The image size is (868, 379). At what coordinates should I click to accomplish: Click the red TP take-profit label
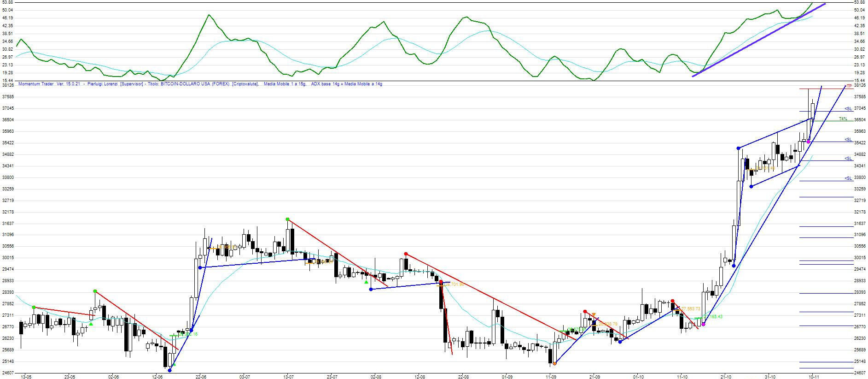click(x=849, y=86)
